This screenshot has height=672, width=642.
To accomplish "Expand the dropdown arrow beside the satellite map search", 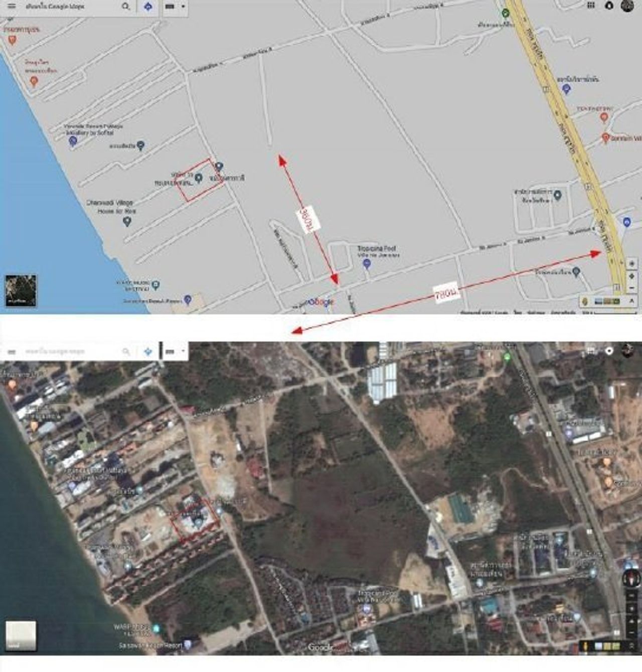I will click(x=183, y=351).
